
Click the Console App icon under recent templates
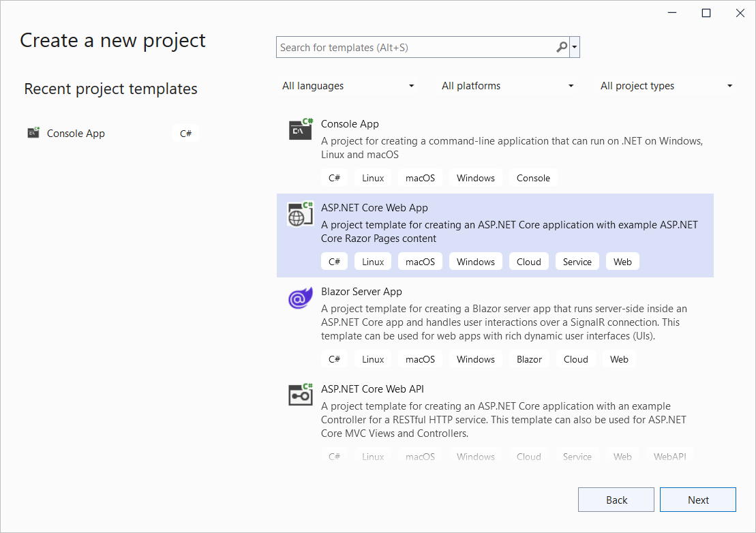33,133
